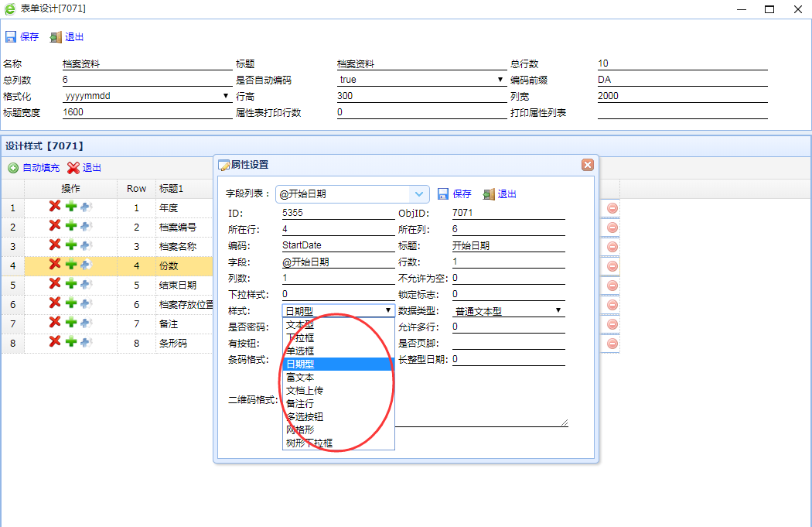This screenshot has height=527, width=812.
Task: Click the green plus icon in row 2
Action: (x=70, y=226)
